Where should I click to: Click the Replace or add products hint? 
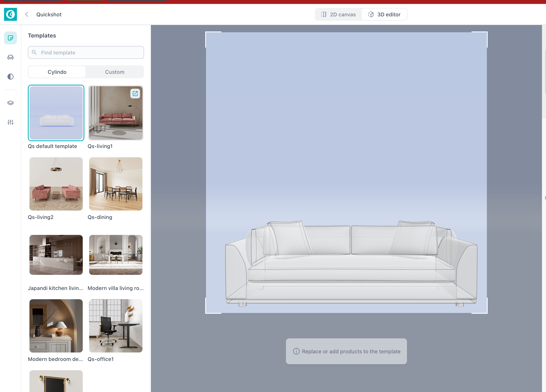click(346, 351)
